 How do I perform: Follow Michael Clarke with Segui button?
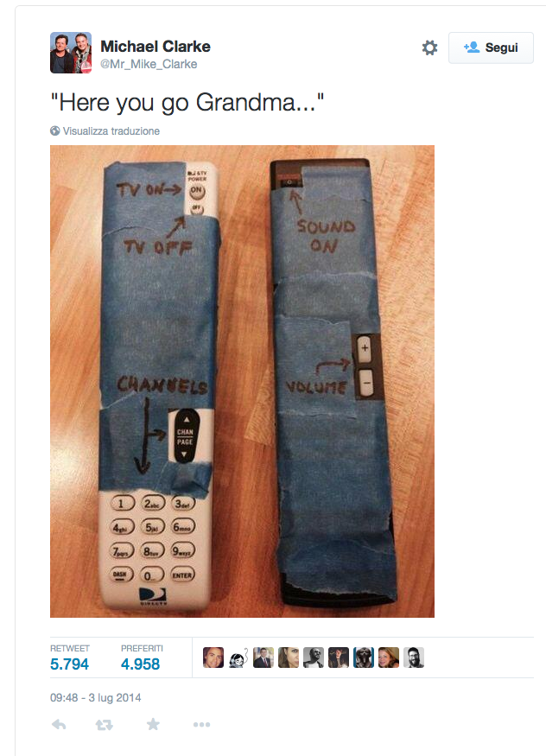[x=491, y=48]
